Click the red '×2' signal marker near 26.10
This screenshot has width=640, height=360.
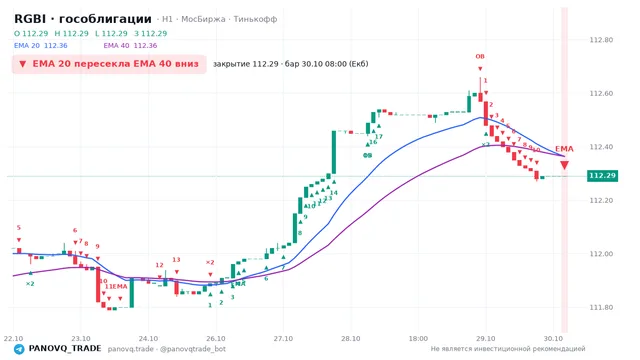point(210,262)
